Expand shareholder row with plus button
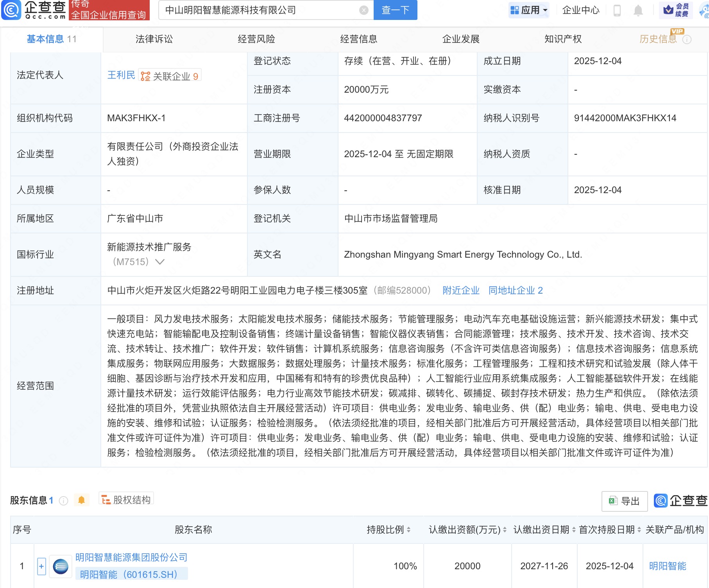This screenshot has width=709, height=588. click(41, 566)
